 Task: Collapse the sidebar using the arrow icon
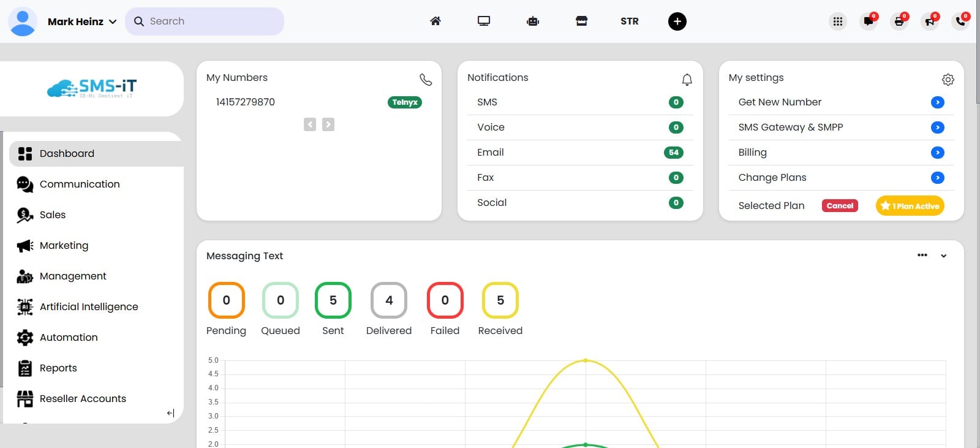click(170, 413)
